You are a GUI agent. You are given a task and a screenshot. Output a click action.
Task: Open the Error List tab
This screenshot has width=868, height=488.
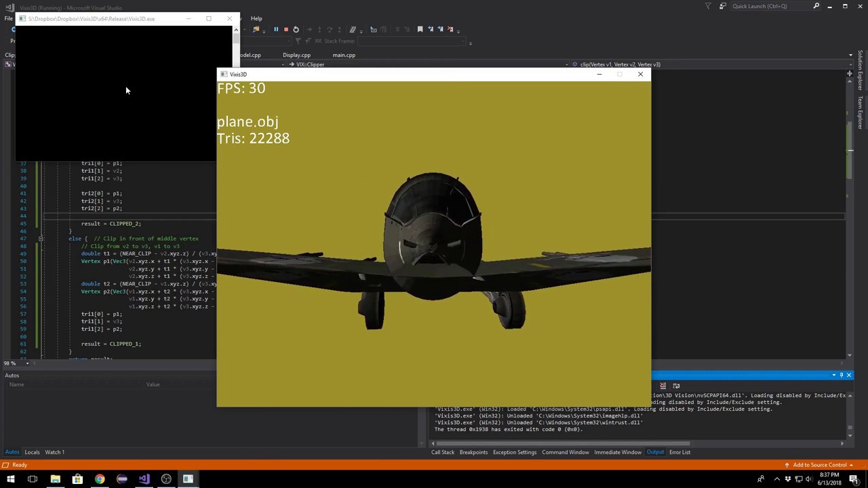click(679, 452)
